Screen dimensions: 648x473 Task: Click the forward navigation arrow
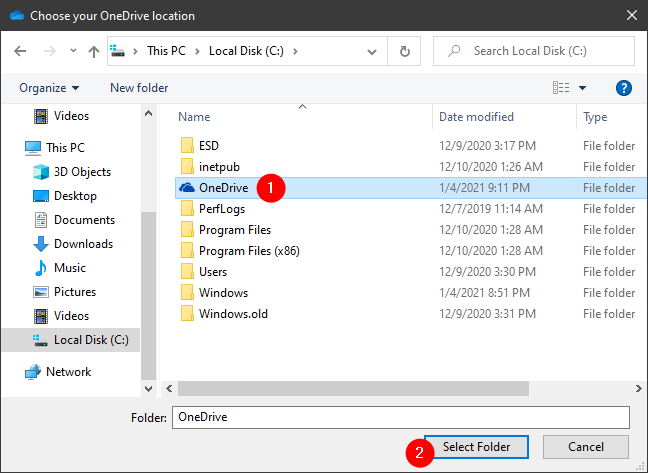click(50, 51)
